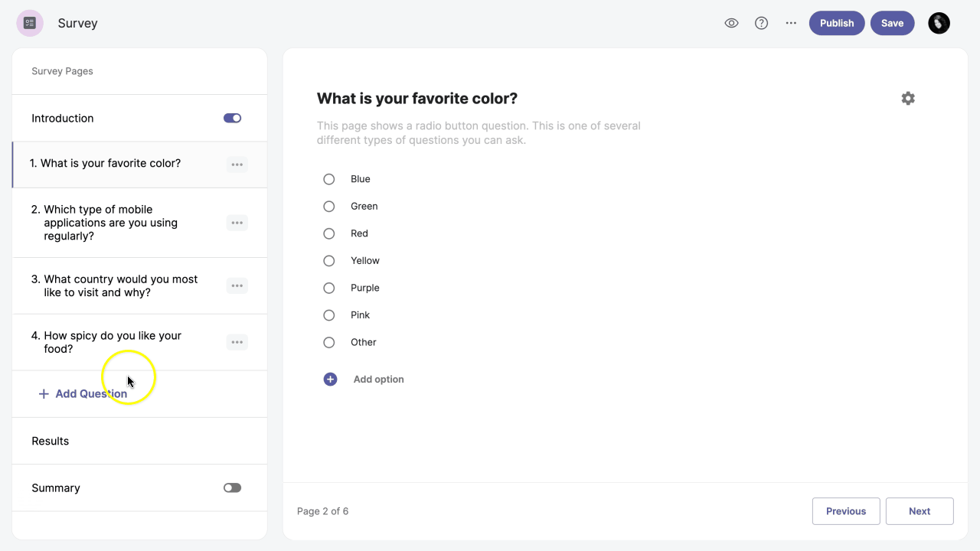Click the Publish button
The width and height of the screenshot is (980, 551).
coord(836,23)
